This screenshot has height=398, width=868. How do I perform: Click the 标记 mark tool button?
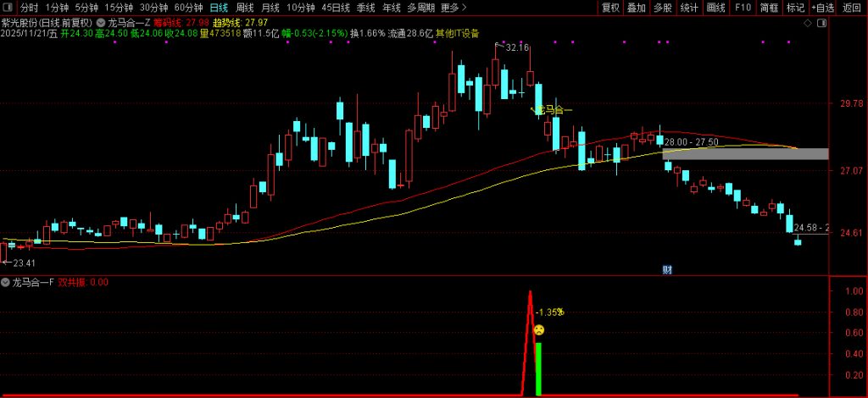point(795,8)
